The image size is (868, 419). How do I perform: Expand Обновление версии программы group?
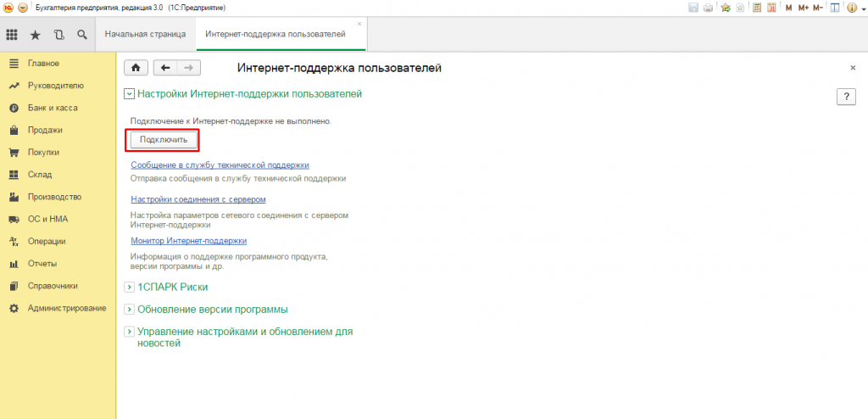click(129, 310)
